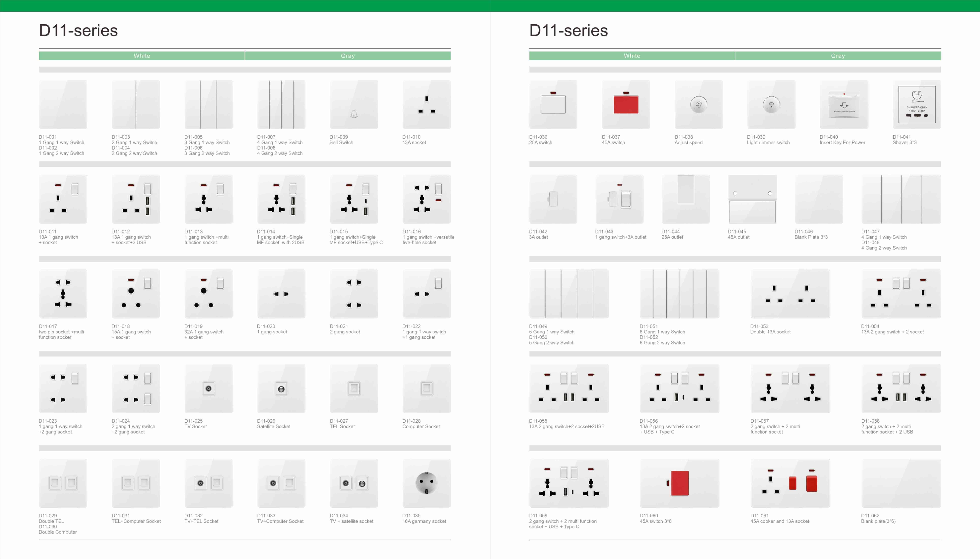980x559 pixels.
Task: Select the '6 Gang 2 way Switch' caption
Action: tap(662, 343)
